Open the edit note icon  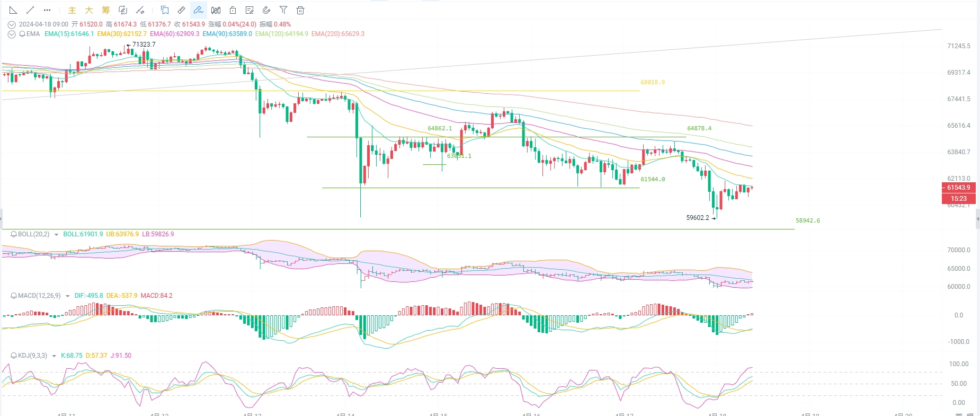click(250, 10)
